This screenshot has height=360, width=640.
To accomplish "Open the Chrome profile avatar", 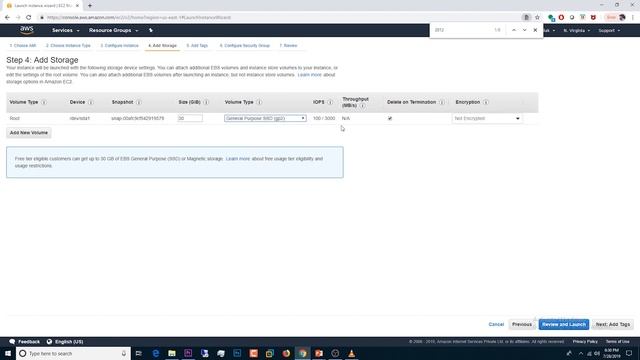I will click(622, 18).
